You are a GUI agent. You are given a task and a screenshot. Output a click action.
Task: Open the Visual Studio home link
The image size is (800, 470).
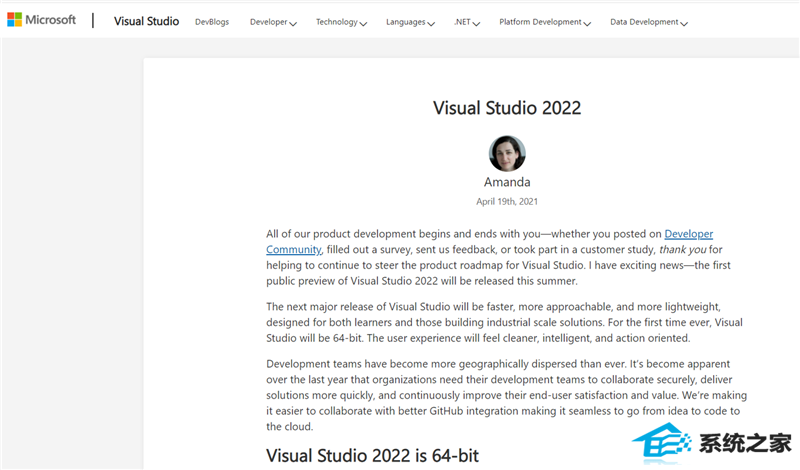pyautogui.click(x=146, y=21)
